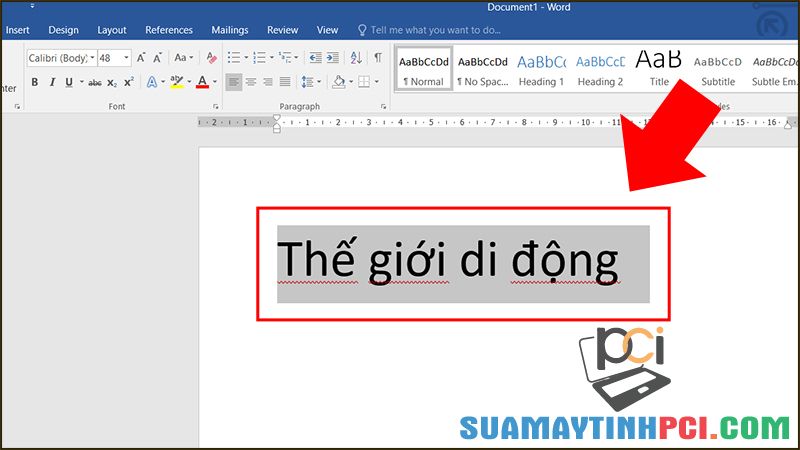Toggle subscript formatting
Screen dimensions: 800x450
112,82
